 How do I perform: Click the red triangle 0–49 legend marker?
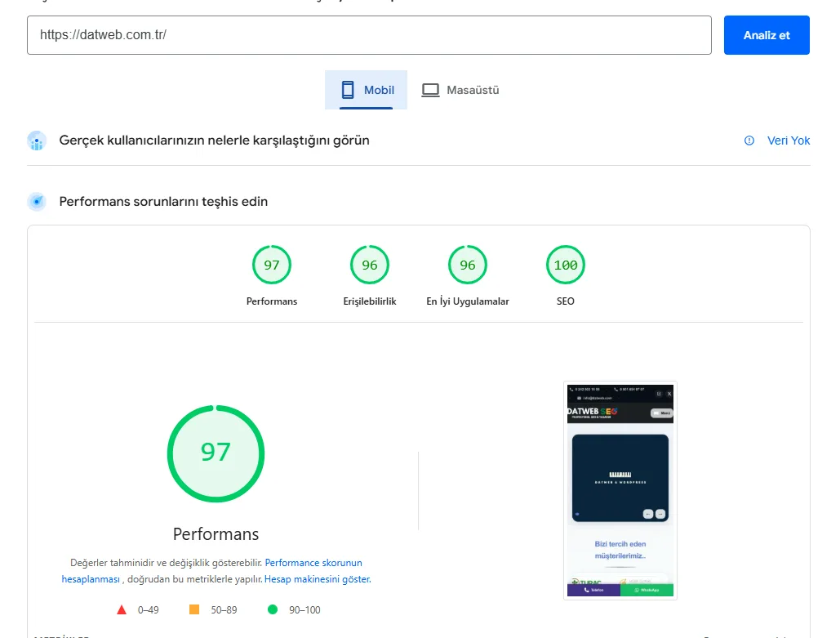click(122, 609)
